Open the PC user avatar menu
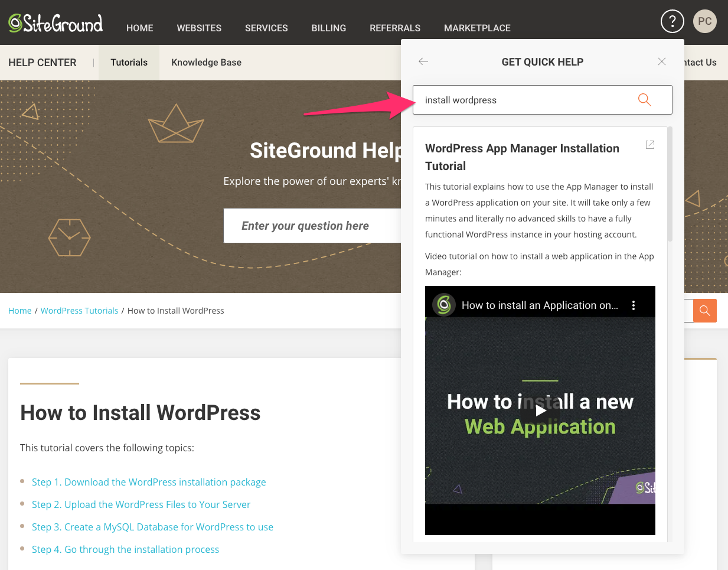Screen dimensions: 728x570 pos(704,21)
